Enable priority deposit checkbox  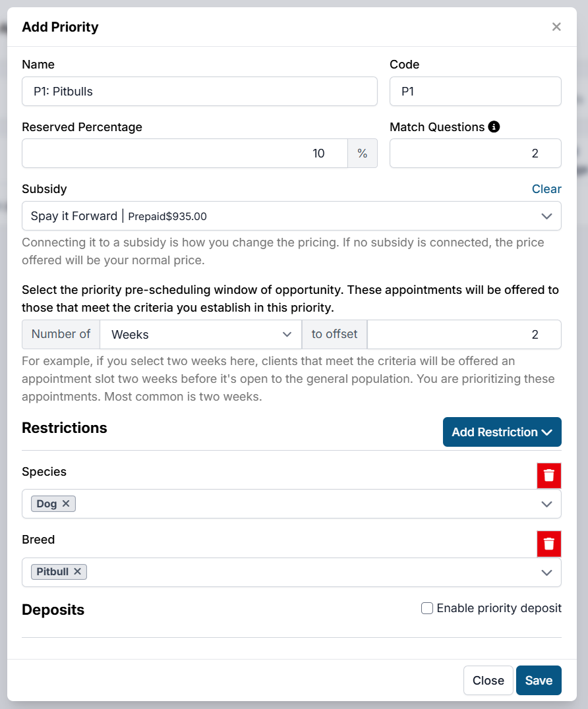coord(427,608)
